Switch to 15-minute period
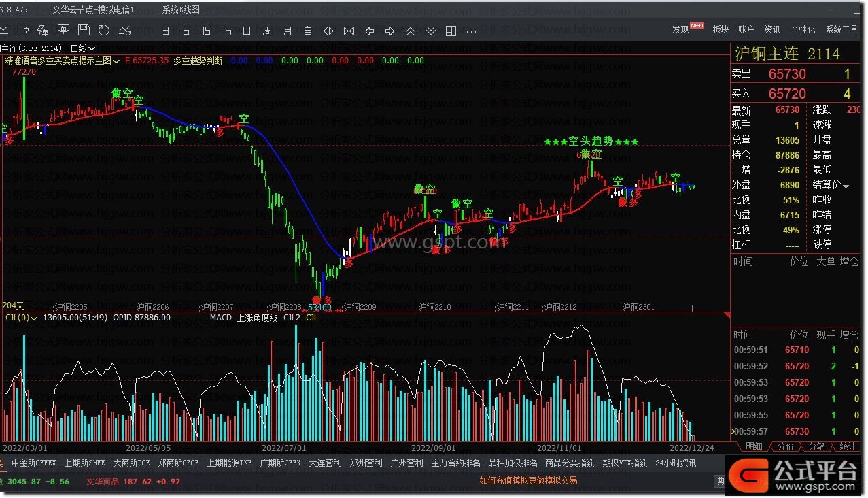Screen dimensions: 868x498 pos(206,31)
